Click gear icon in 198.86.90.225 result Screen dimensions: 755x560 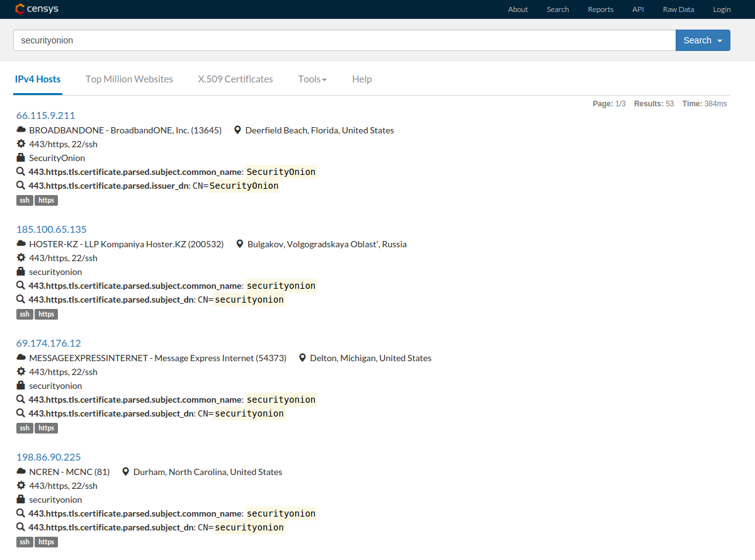tap(21, 485)
